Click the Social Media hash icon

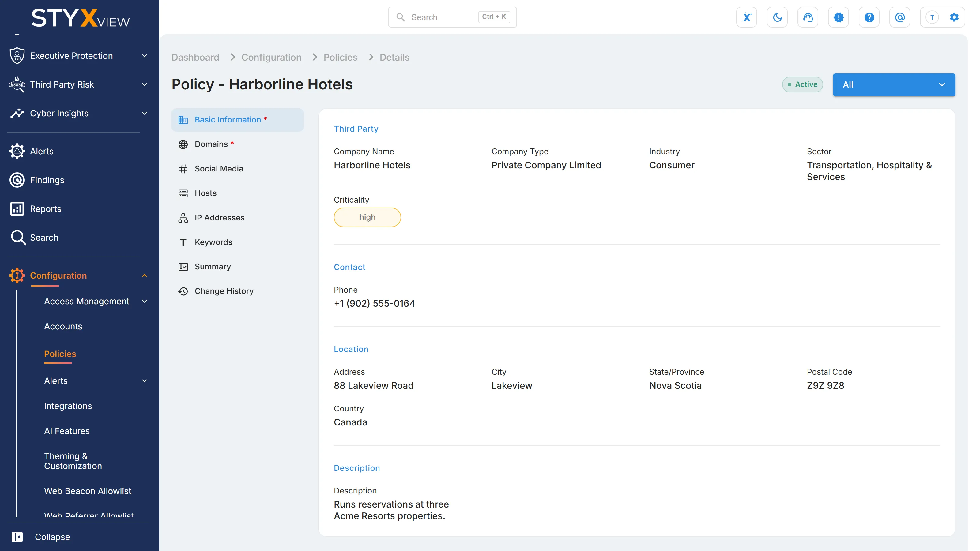183,169
